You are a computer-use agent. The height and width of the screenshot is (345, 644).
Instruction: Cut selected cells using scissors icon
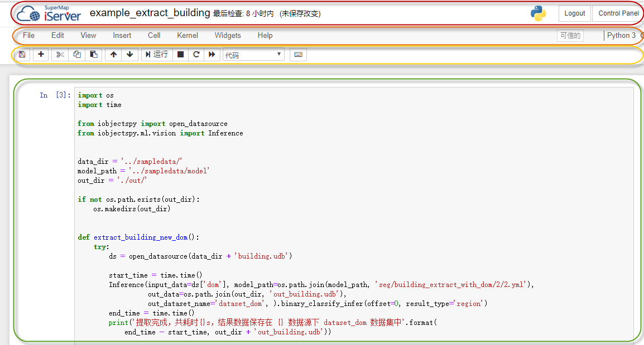pyautogui.click(x=60, y=55)
